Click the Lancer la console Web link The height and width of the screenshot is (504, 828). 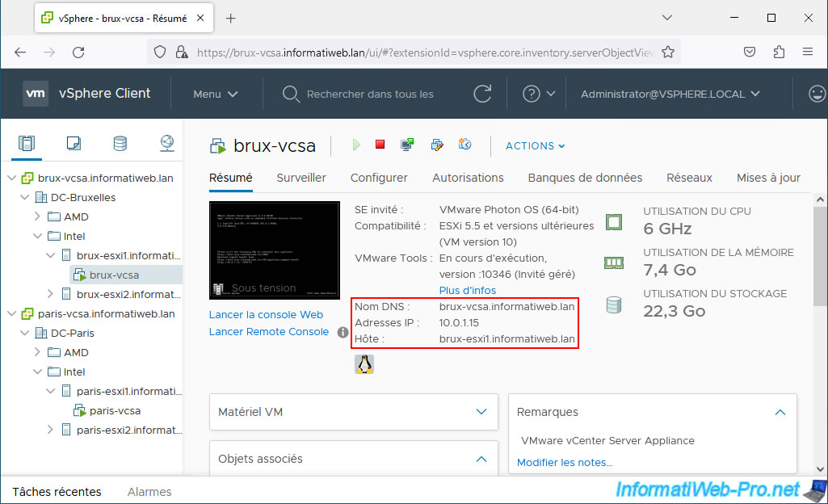point(266,314)
